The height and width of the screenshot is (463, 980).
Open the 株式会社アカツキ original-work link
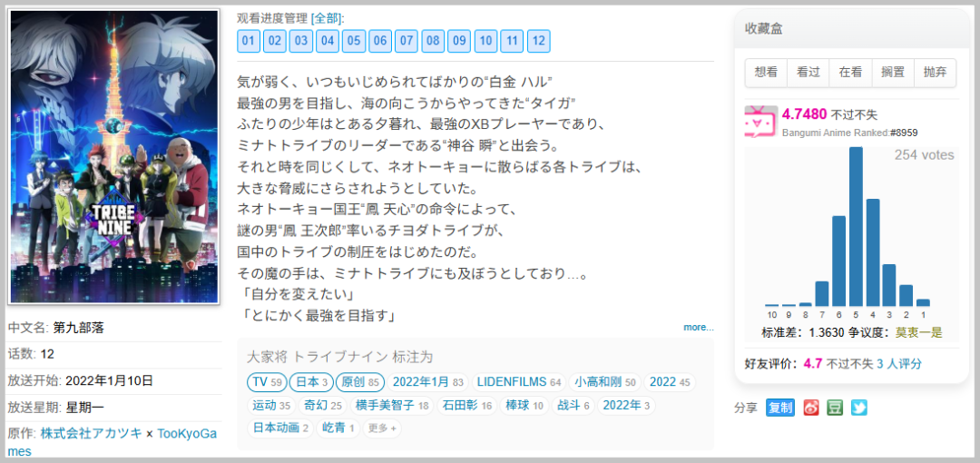[x=92, y=434]
